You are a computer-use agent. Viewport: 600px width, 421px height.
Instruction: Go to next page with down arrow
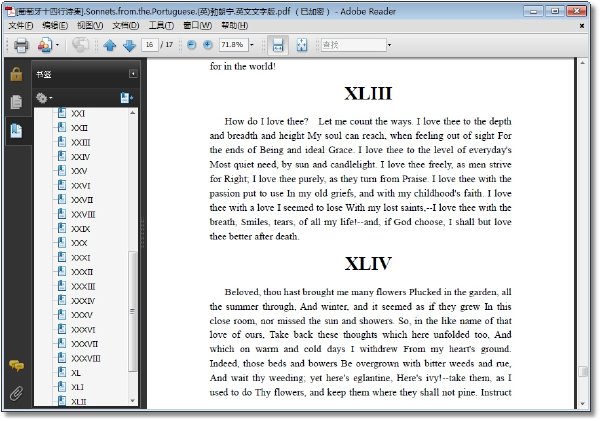(130, 46)
